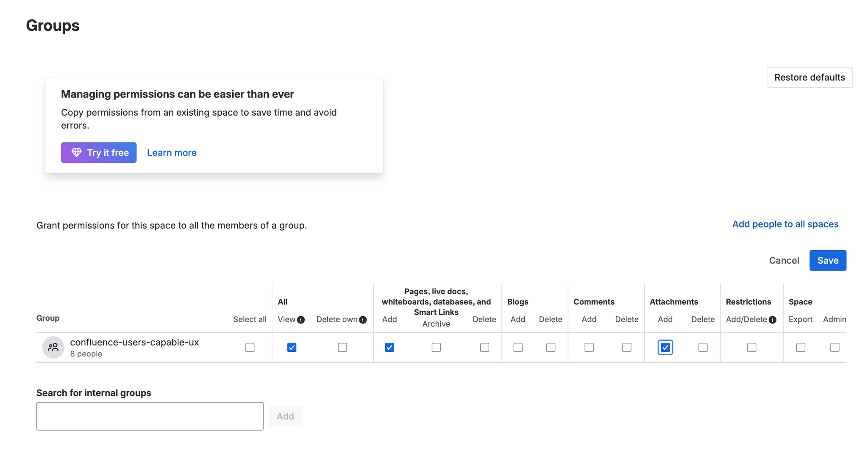Uncheck the All View permission checkbox

[292, 348]
